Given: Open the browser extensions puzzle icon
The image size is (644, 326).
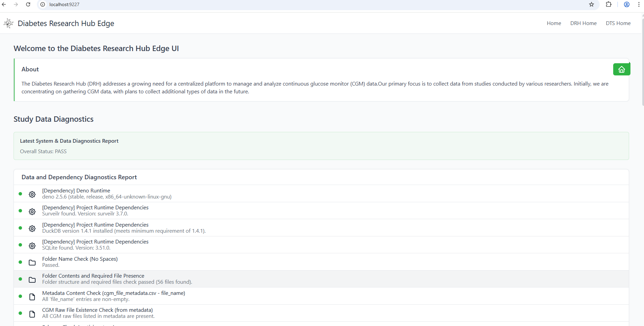Looking at the screenshot, I should (608, 4).
